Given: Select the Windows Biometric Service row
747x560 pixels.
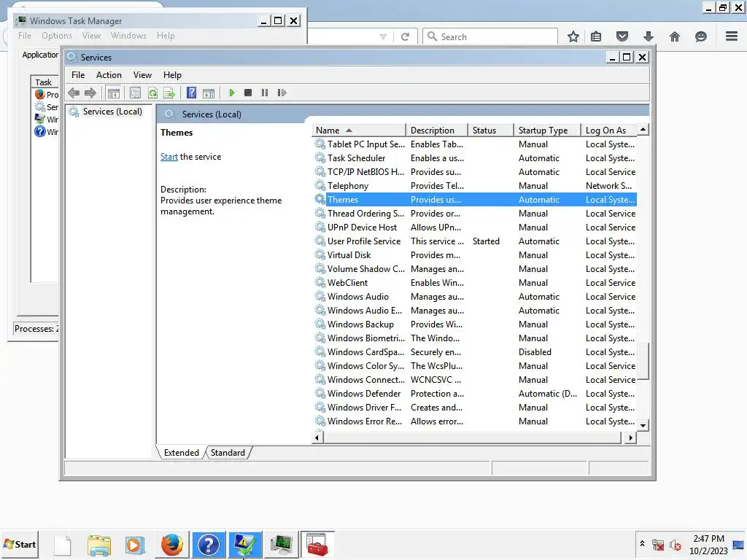Looking at the screenshot, I should (x=475, y=338).
